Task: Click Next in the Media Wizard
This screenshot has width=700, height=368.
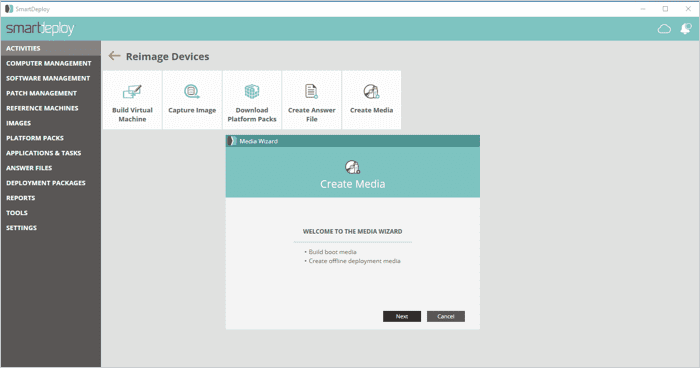Action: [402, 316]
